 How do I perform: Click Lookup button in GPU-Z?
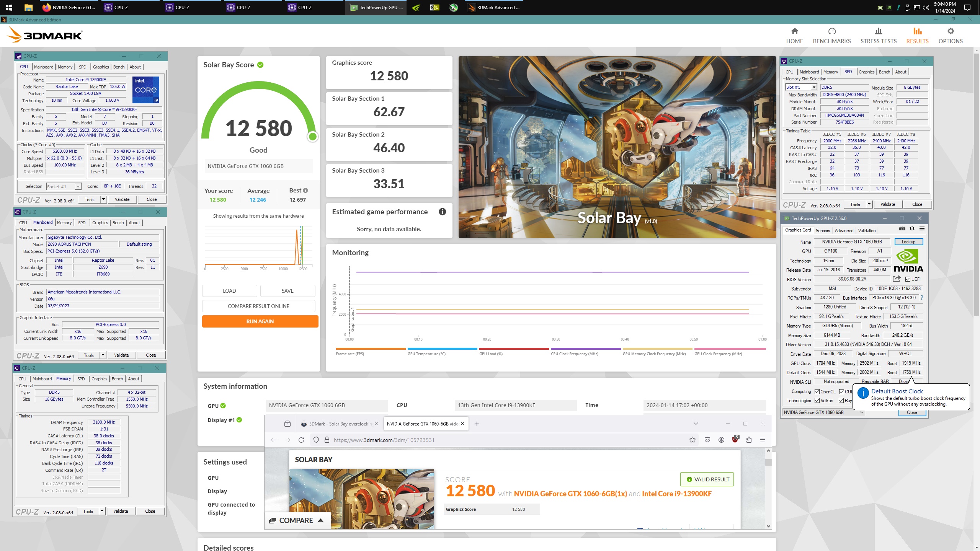coord(908,242)
